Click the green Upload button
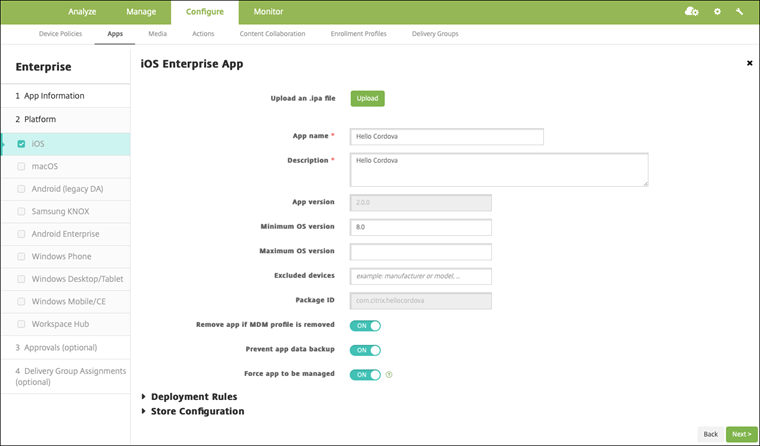The height and width of the screenshot is (446, 760). pyautogui.click(x=367, y=98)
